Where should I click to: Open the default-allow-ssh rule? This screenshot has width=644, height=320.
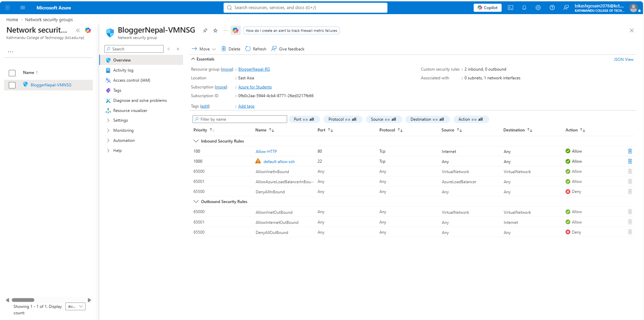tap(279, 162)
